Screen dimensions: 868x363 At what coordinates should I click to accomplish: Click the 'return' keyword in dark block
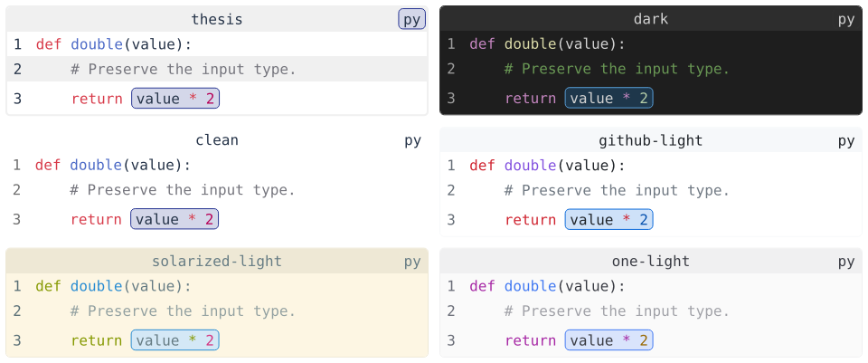(x=531, y=98)
